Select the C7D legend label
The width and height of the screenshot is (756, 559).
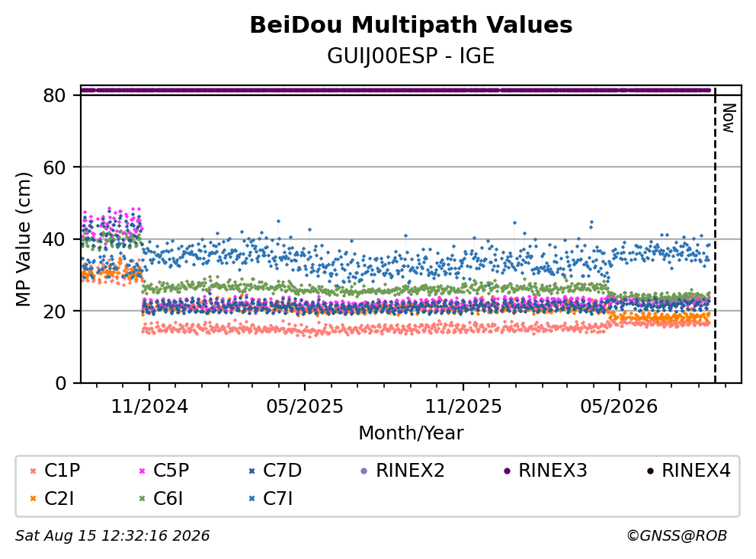coord(282,471)
